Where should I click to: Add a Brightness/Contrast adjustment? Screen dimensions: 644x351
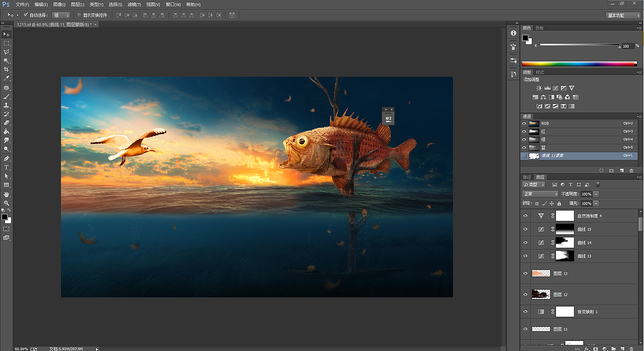click(x=539, y=88)
